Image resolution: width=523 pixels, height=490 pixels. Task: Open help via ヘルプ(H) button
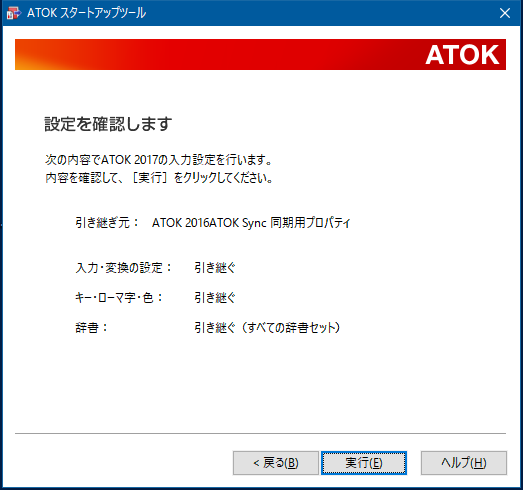[x=464, y=463]
